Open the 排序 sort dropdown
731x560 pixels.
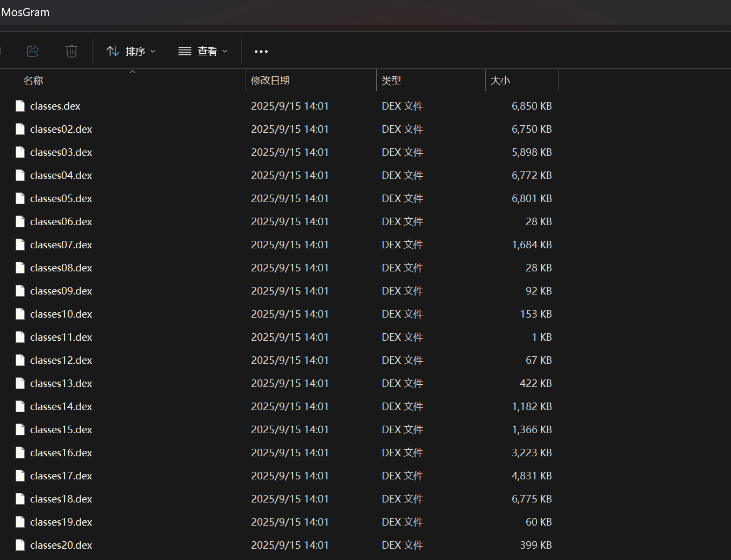click(x=131, y=51)
